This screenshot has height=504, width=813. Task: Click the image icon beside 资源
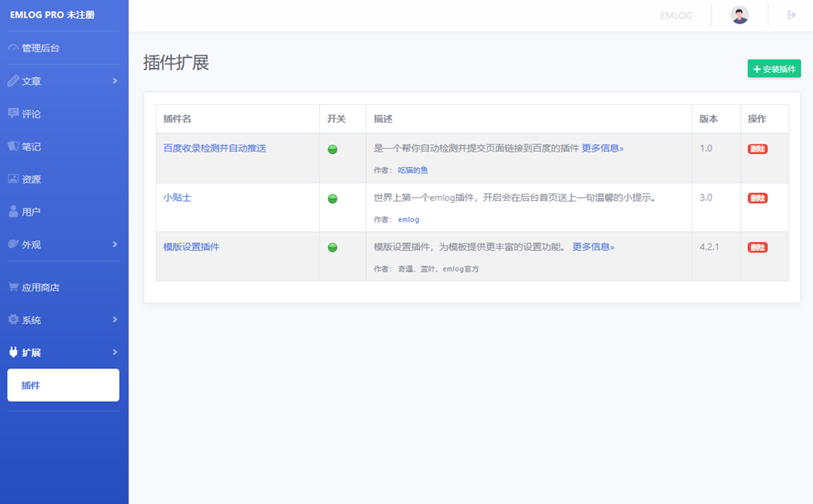(13, 179)
